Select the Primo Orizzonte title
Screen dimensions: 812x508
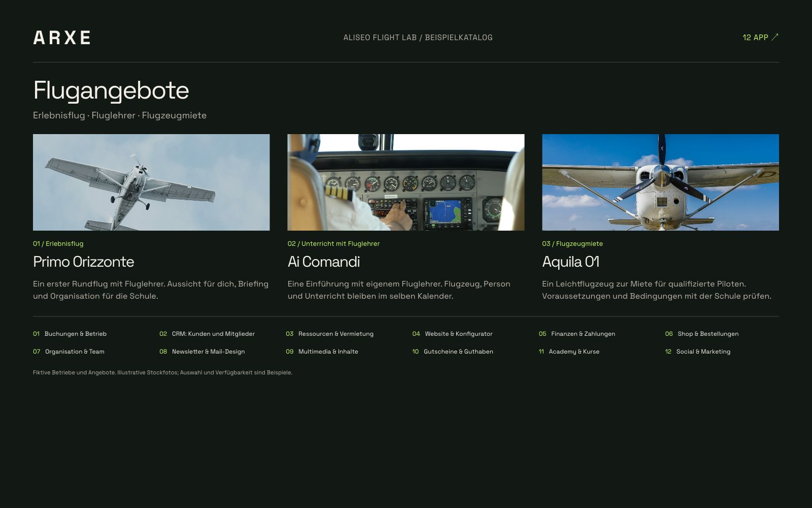[x=84, y=262]
